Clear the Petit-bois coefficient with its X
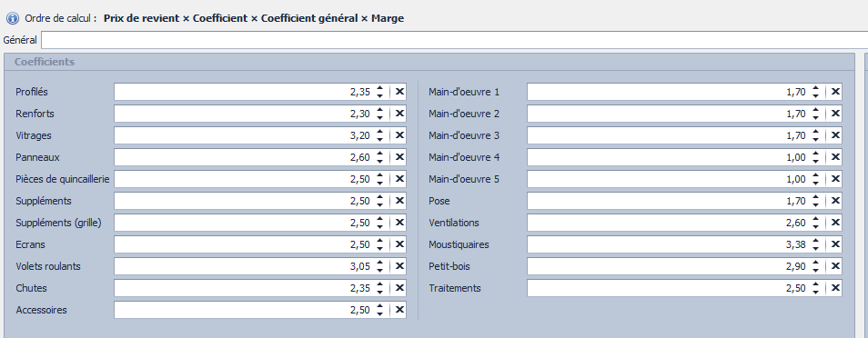The image size is (868, 338). pos(835,266)
